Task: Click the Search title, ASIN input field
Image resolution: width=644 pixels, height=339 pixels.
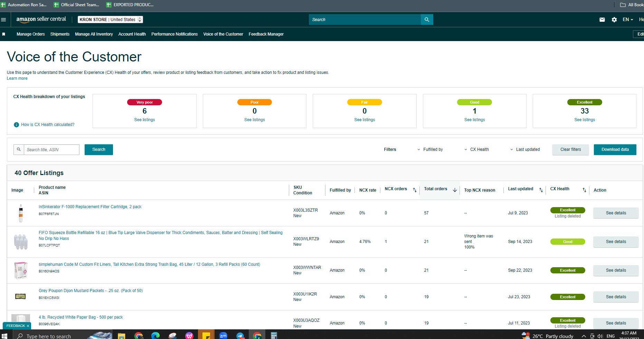Action: (x=51, y=149)
